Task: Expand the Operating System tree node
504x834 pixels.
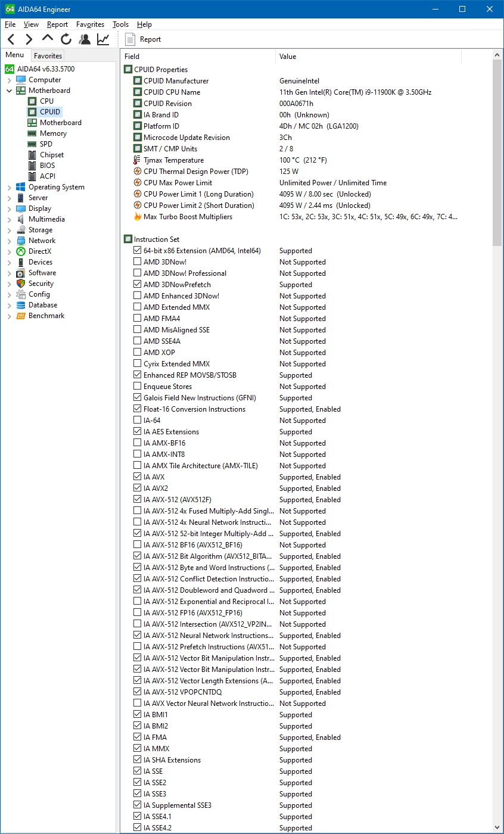Action: (x=9, y=187)
